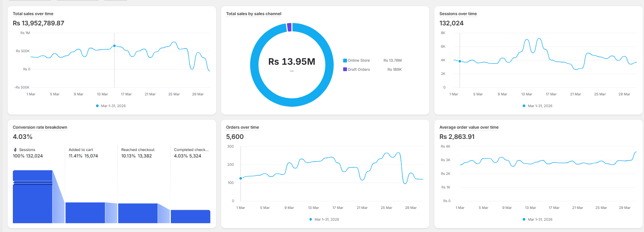Click the 300 y-axis label in Orders chart

coord(231,146)
